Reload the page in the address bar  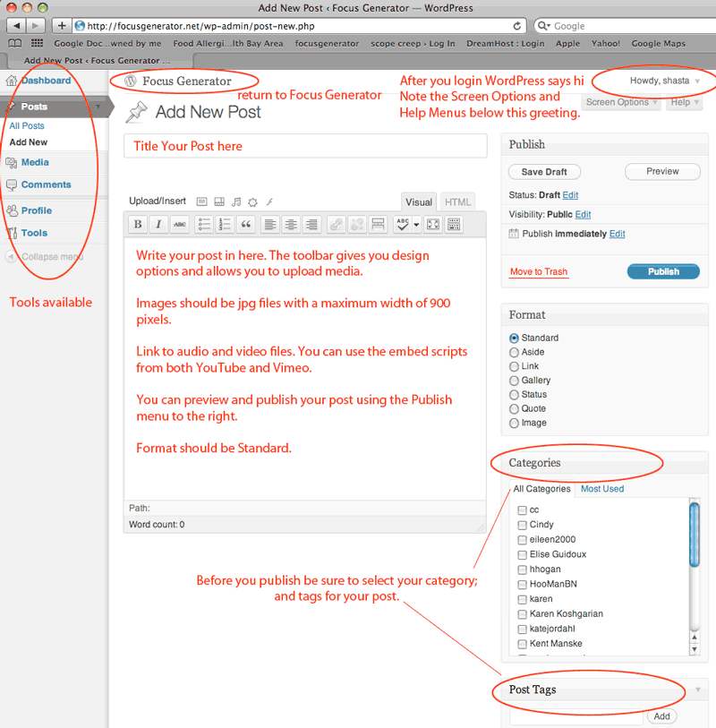516,26
